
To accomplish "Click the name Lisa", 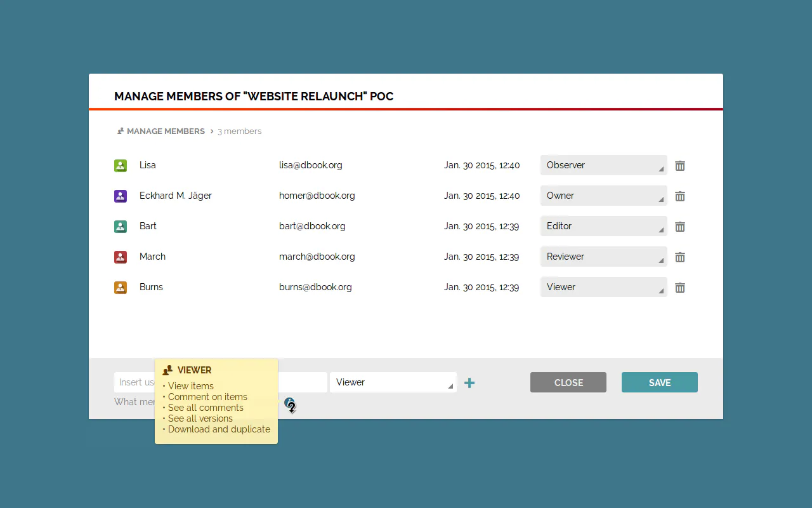I will pos(148,165).
